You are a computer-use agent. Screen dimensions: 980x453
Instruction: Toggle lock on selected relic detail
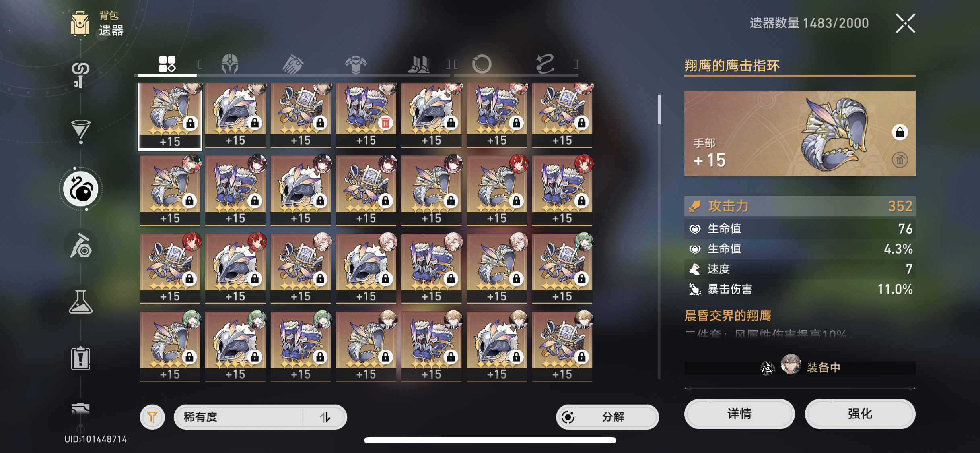(x=900, y=132)
